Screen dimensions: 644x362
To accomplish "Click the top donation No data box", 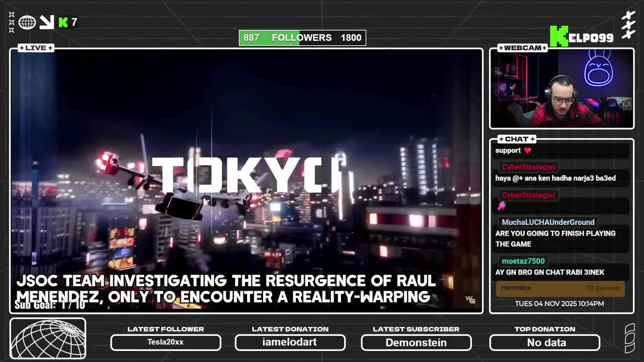I will coord(545,342).
